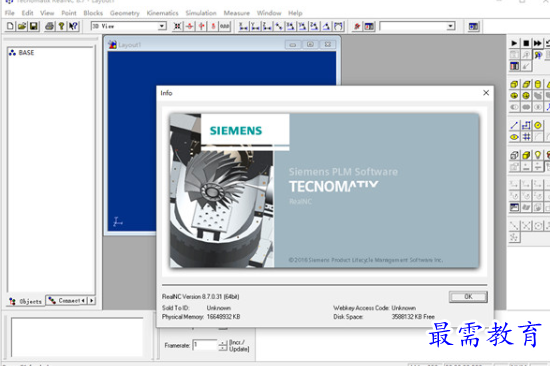The image size is (550, 366).
Task: Click the small window icon in right palette
Action: click(514, 207)
